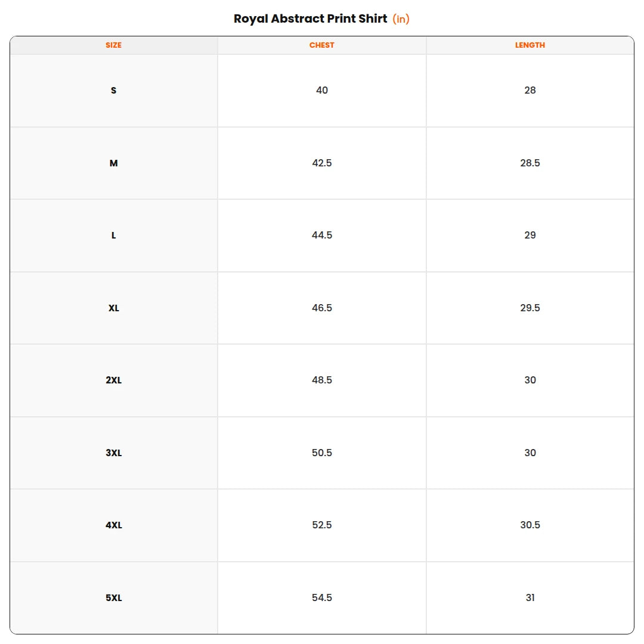Select the S size row label
Image resolution: width=644 pixels, height=644 pixels.
coord(114,91)
